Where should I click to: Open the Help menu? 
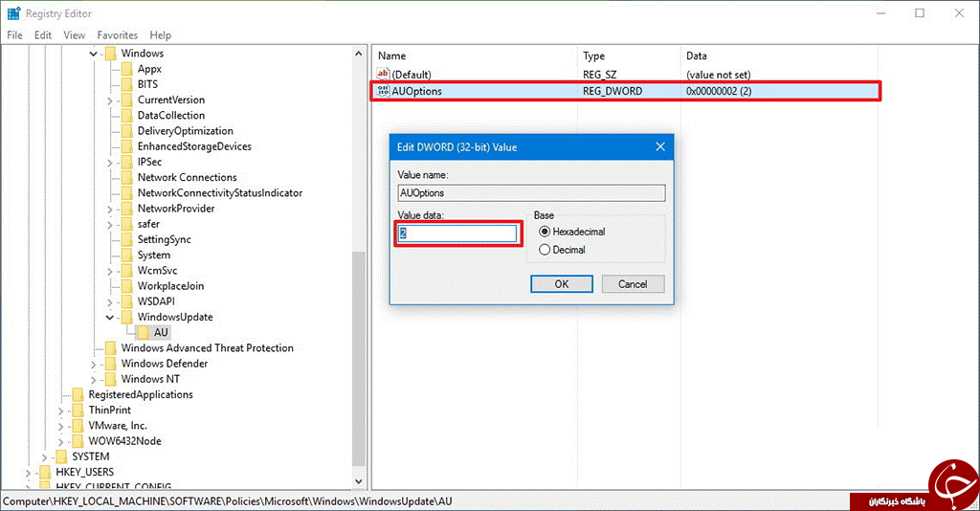(x=160, y=35)
